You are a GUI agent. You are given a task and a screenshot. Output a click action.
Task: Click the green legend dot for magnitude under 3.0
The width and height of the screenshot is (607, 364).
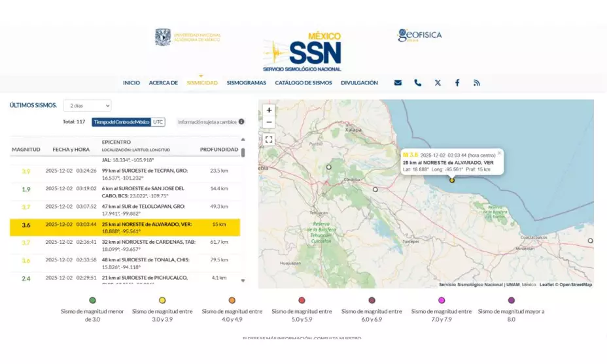click(x=92, y=300)
